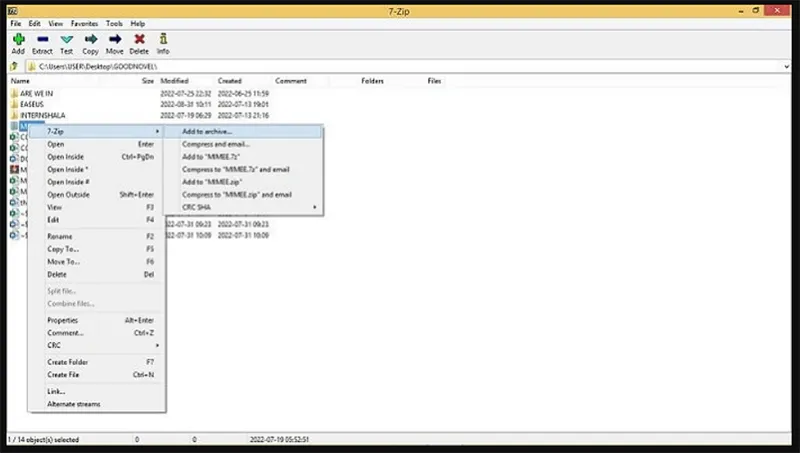Screen dimensions: 800x453
Task: Click Link... in context menu
Action: 97,392
